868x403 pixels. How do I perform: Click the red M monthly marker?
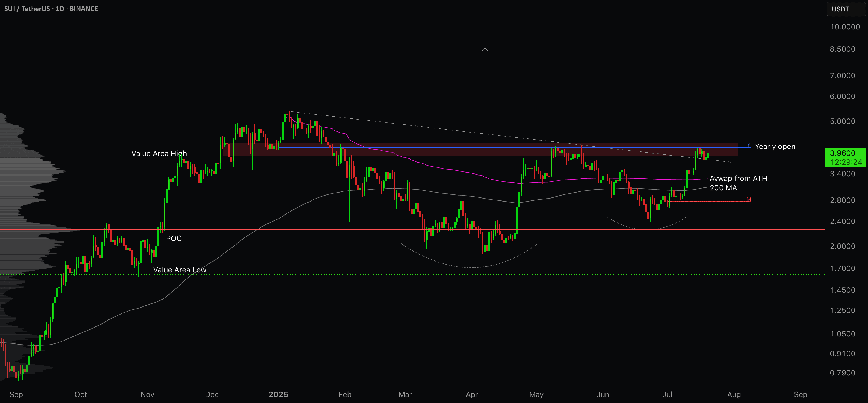pyautogui.click(x=749, y=199)
